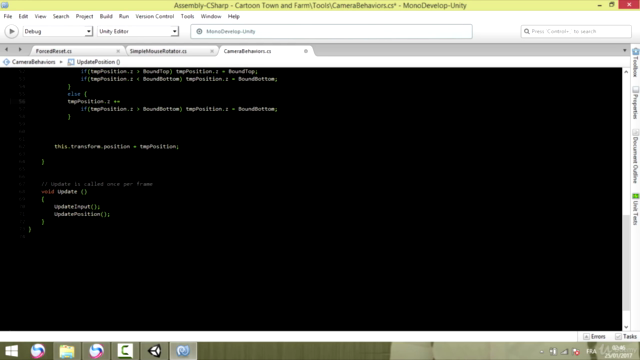The height and width of the screenshot is (360, 640).
Task: Click the 'this.transform.position = tmpPosition;' line
Action: [116, 147]
